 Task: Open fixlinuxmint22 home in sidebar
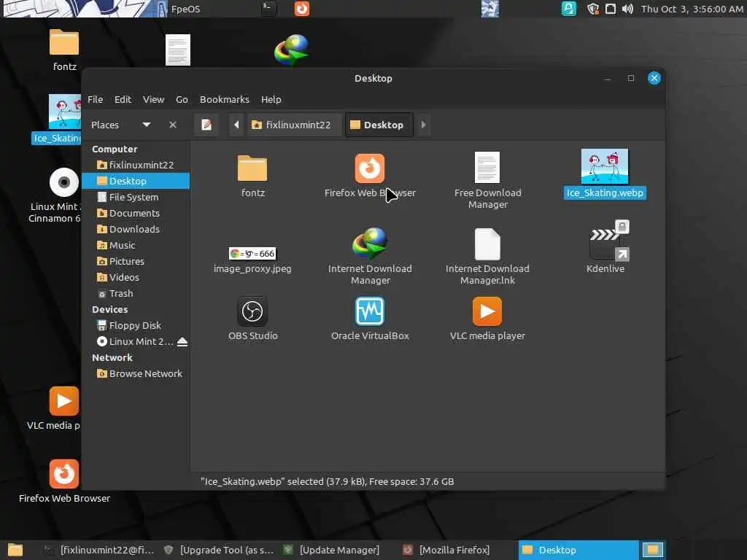136,165
